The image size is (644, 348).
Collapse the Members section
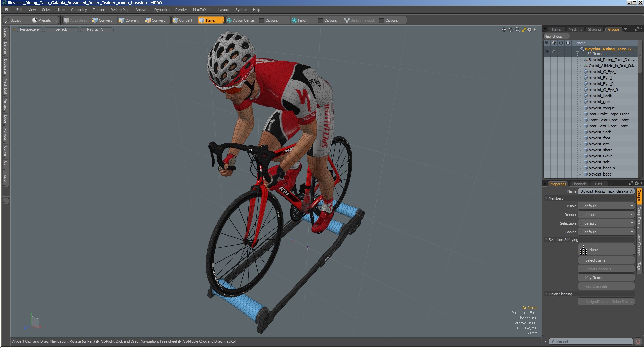click(x=546, y=198)
